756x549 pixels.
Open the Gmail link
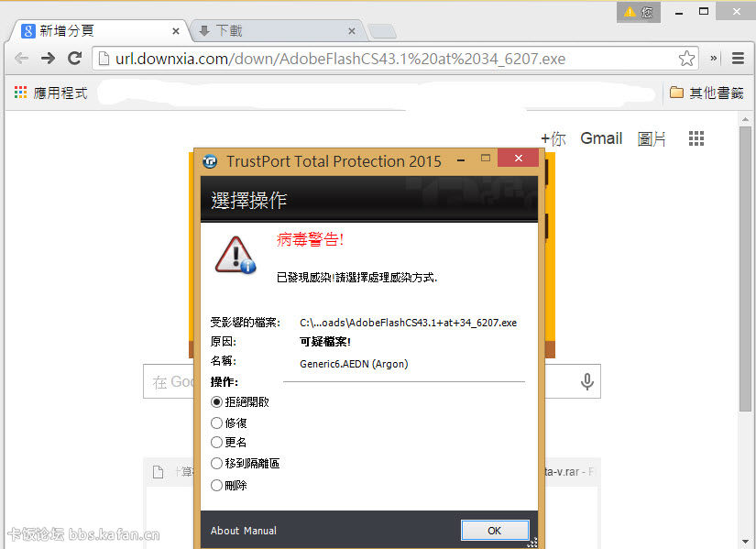[x=601, y=139]
